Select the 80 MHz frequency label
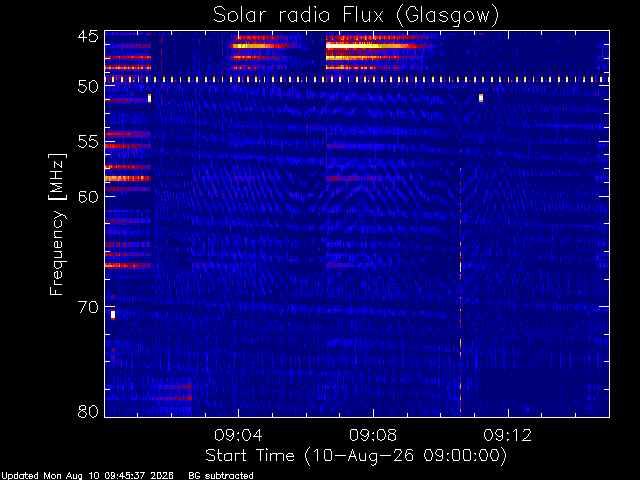The height and width of the screenshot is (480, 640). pos(88,411)
